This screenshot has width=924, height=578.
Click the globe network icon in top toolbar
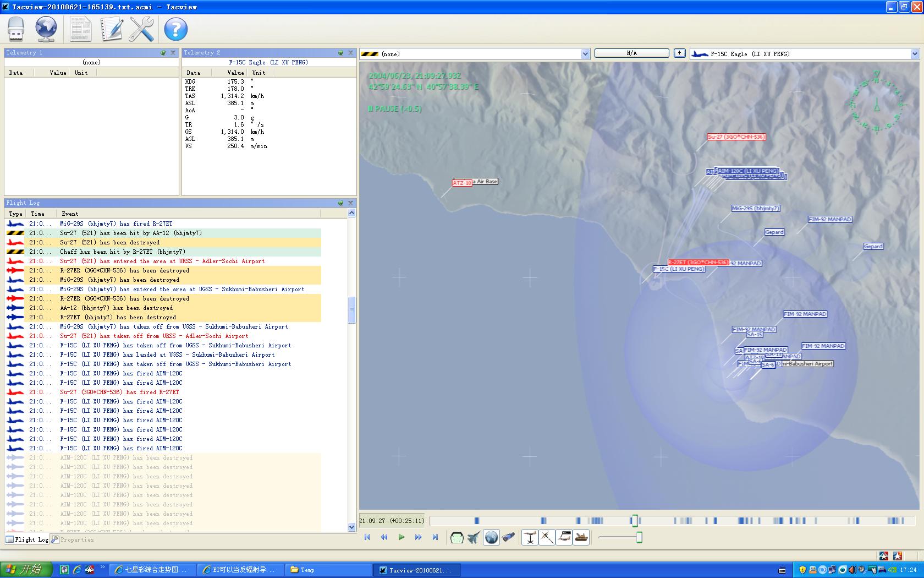(46, 29)
